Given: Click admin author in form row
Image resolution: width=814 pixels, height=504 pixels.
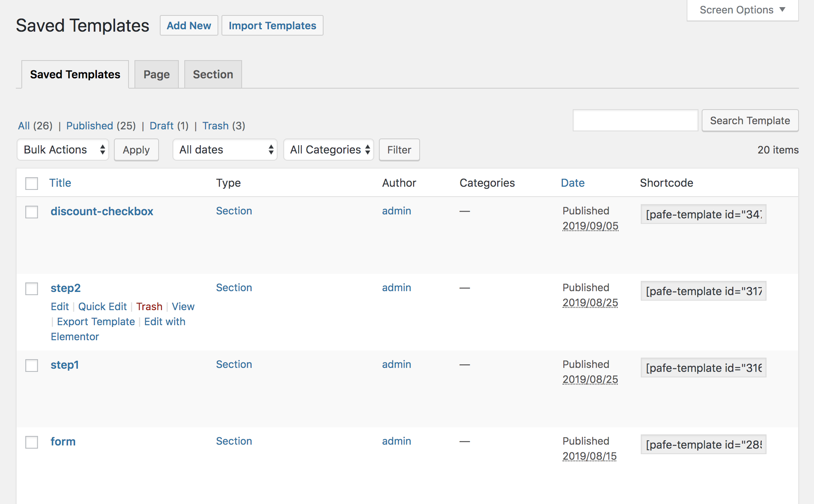Looking at the screenshot, I should pyautogui.click(x=396, y=441).
